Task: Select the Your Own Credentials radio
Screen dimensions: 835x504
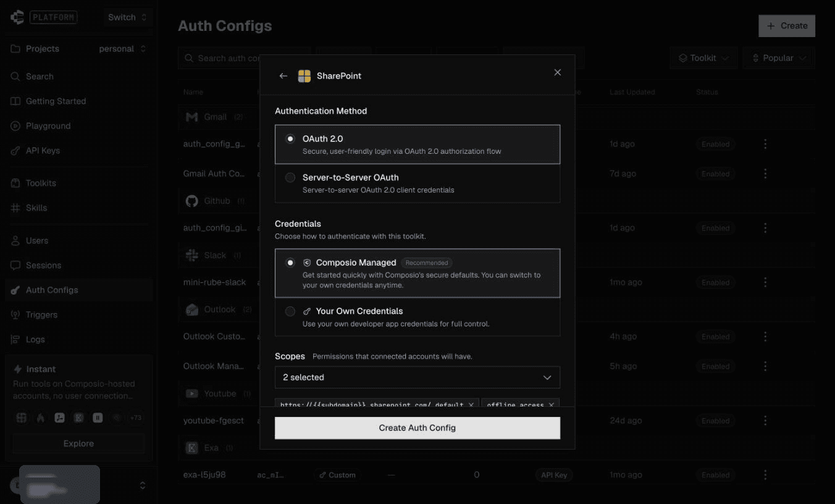Action: [290, 311]
